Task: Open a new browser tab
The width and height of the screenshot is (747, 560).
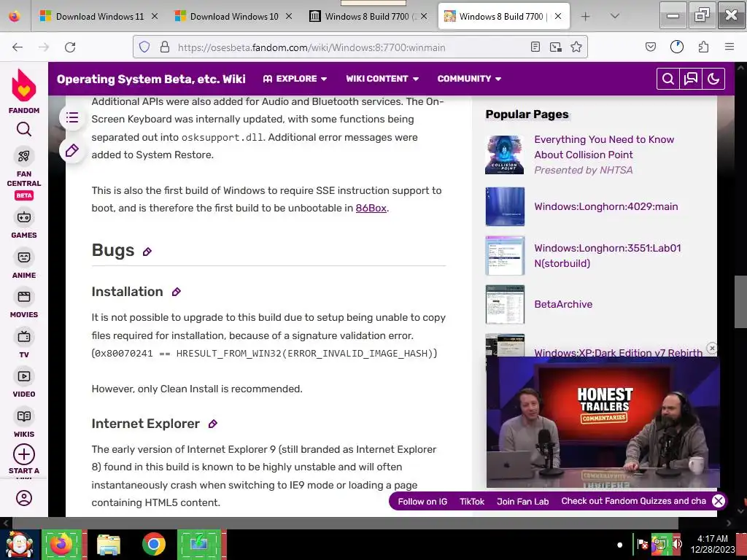Action: [x=586, y=16]
